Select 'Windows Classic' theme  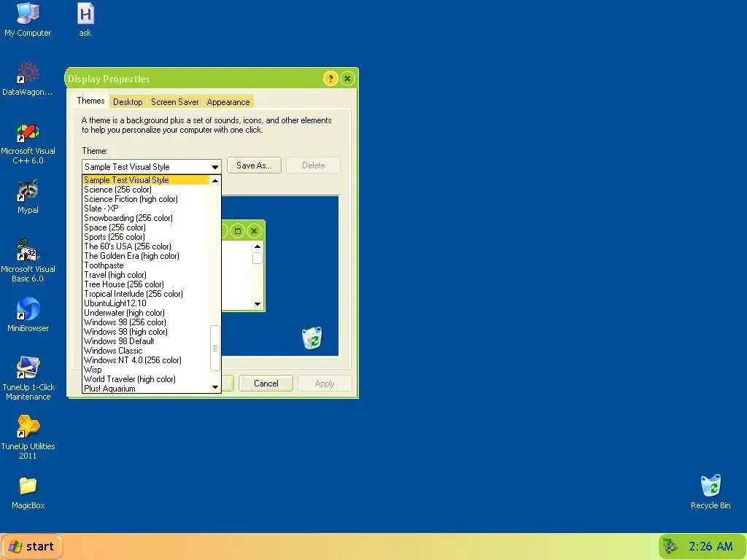[x=146, y=351]
